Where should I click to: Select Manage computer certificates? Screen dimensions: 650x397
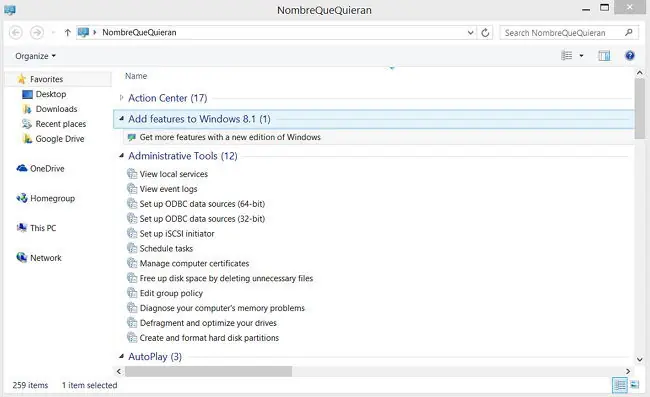click(194, 264)
